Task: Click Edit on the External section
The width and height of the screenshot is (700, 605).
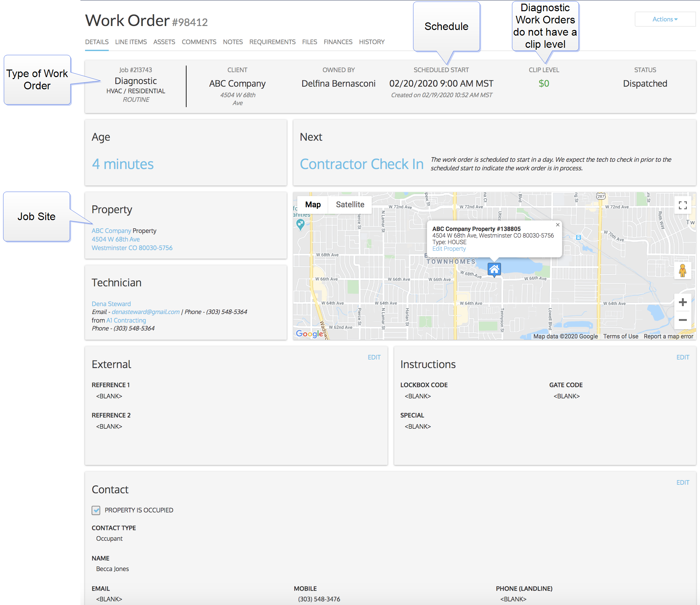Action: 374,358
